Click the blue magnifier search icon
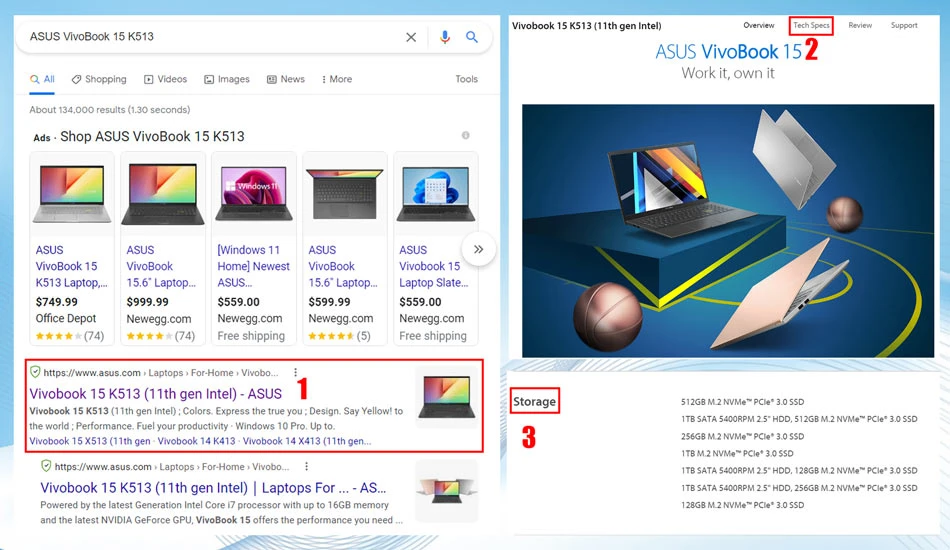Screen dimensions: 950x550 472,37
